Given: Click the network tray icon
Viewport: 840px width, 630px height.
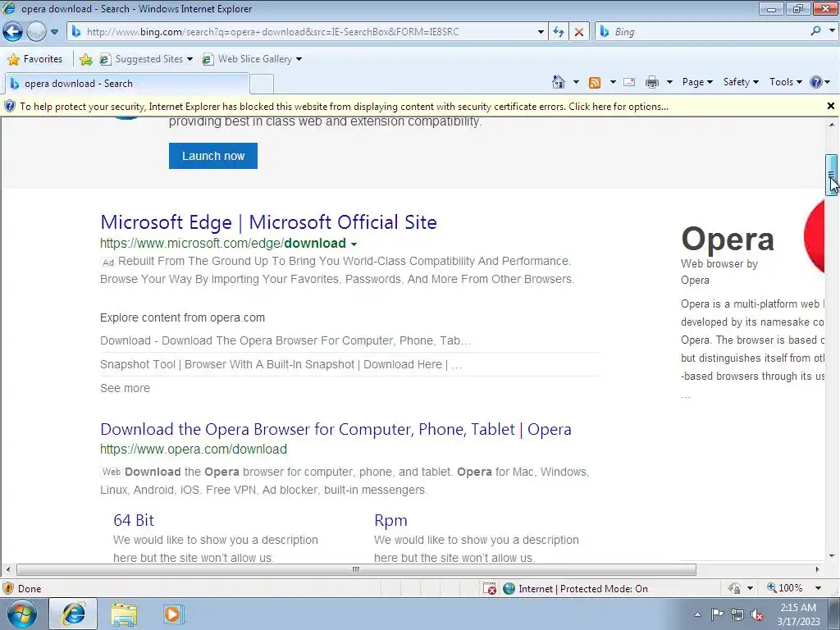Looking at the screenshot, I should click(x=737, y=614).
